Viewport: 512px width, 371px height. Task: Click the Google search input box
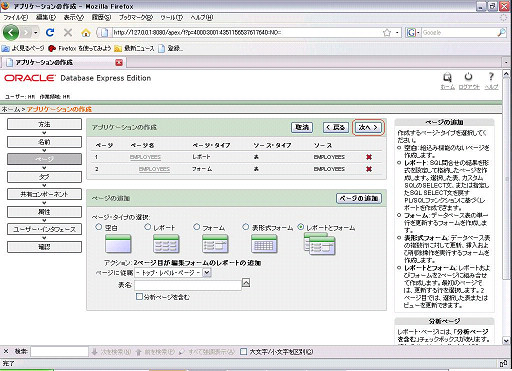coord(459,32)
